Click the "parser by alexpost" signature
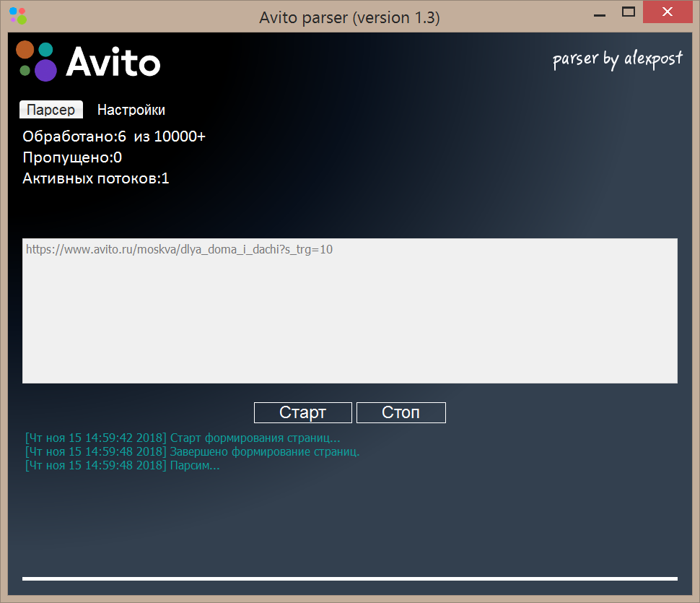The height and width of the screenshot is (603, 700). tap(617, 59)
